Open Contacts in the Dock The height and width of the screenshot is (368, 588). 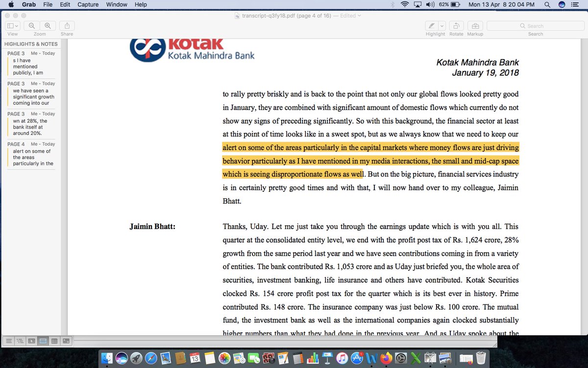tap(180, 358)
